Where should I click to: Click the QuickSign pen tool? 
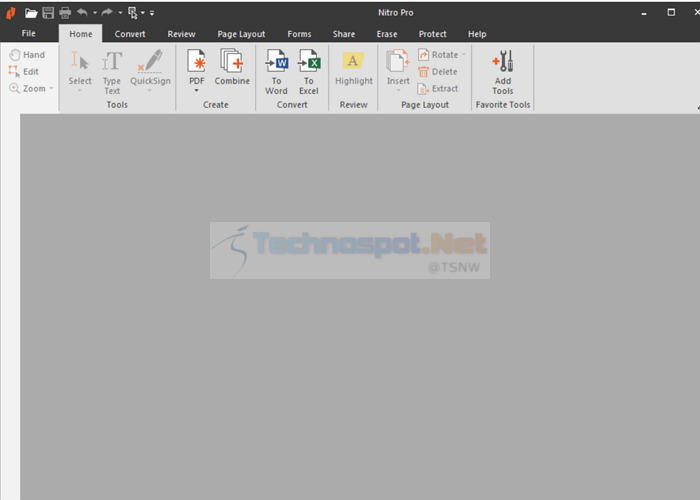pos(150,68)
